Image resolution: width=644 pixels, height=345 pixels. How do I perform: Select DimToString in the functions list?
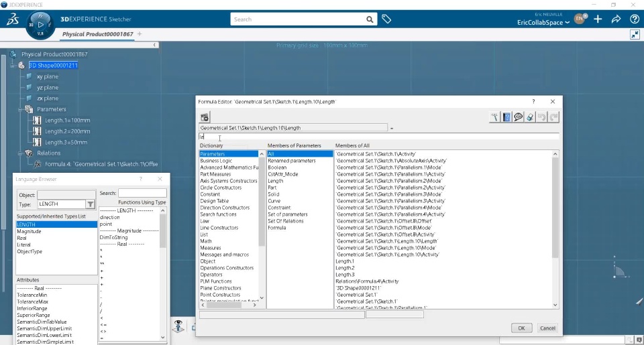(114, 238)
